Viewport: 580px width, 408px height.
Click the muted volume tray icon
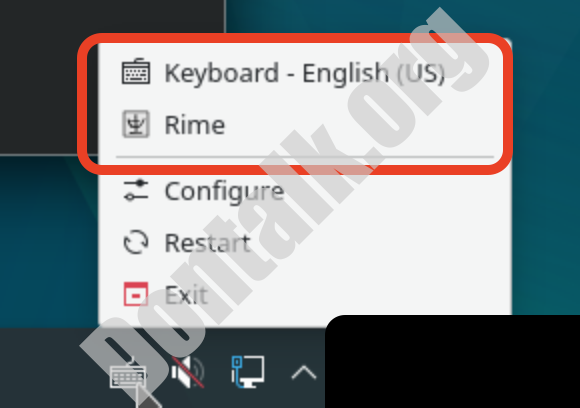(x=188, y=372)
